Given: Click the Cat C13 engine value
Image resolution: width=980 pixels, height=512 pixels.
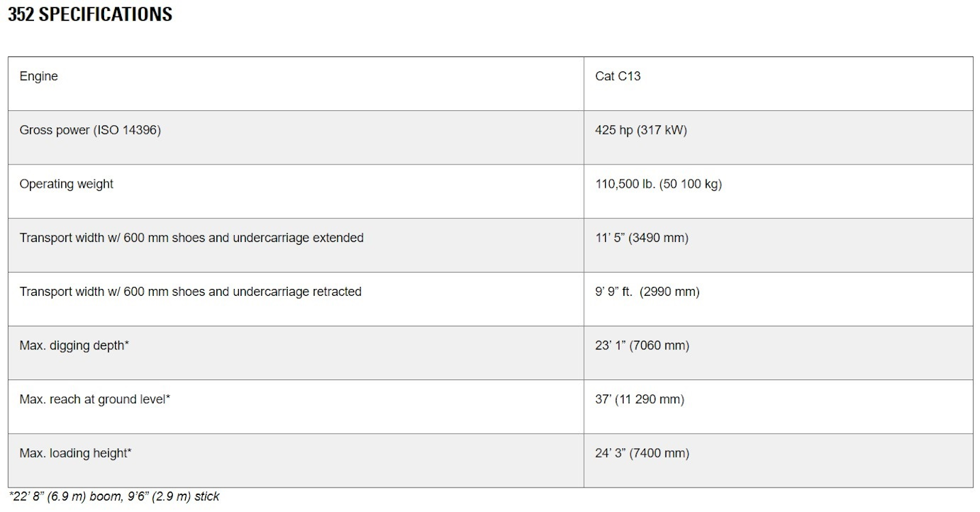Looking at the screenshot, I should [x=617, y=76].
